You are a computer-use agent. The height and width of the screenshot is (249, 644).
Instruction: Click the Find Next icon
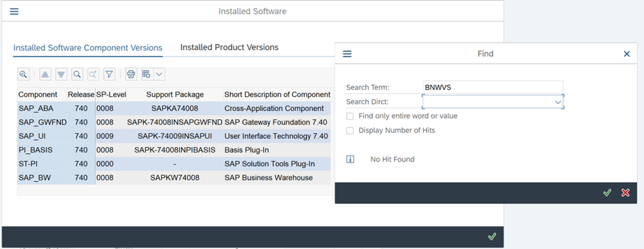[92, 75]
